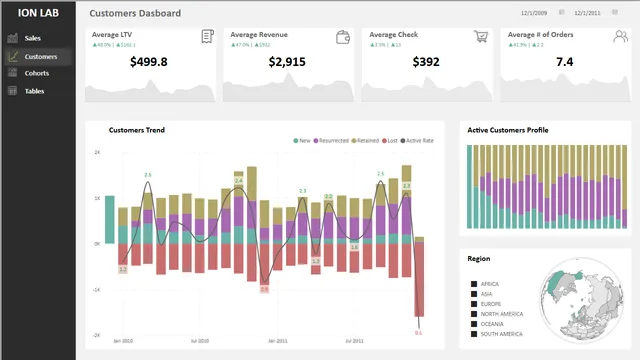Select SOUTH AMERICA in the Region filter
The height and width of the screenshot is (360, 640).
coord(497,334)
